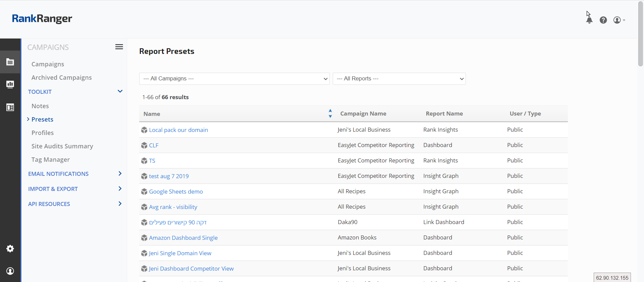Open the Amazon Dashboard Single preset
Viewport: 644px width, 282px height.
[x=183, y=238]
